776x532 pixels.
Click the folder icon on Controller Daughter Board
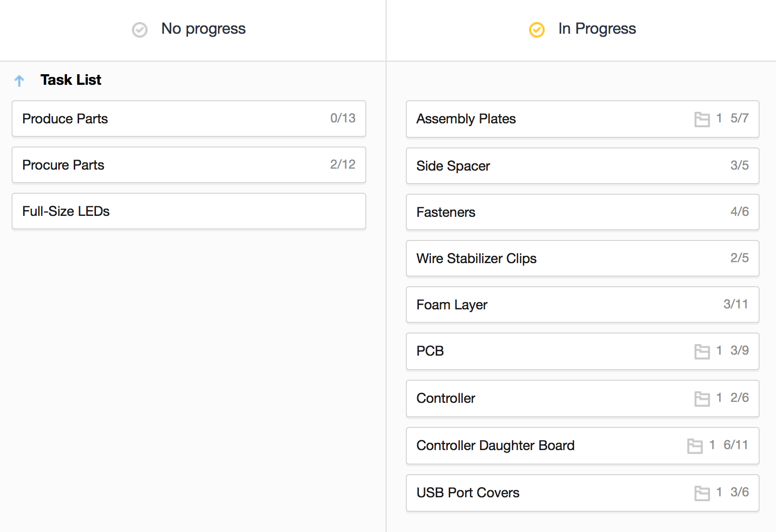pyautogui.click(x=695, y=446)
